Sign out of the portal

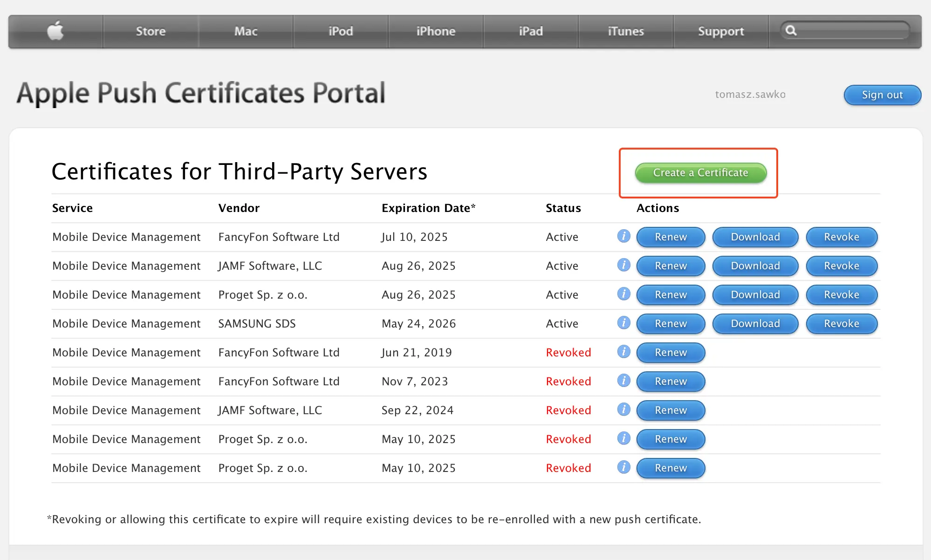[x=882, y=95]
